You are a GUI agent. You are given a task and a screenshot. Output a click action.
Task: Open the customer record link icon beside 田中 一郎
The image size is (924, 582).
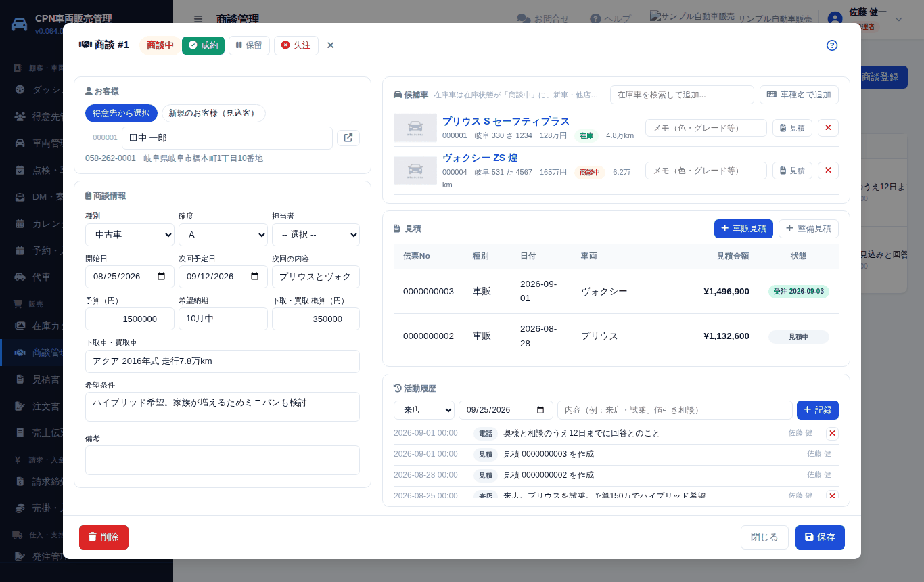pyautogui.click(x=348, y=138)
